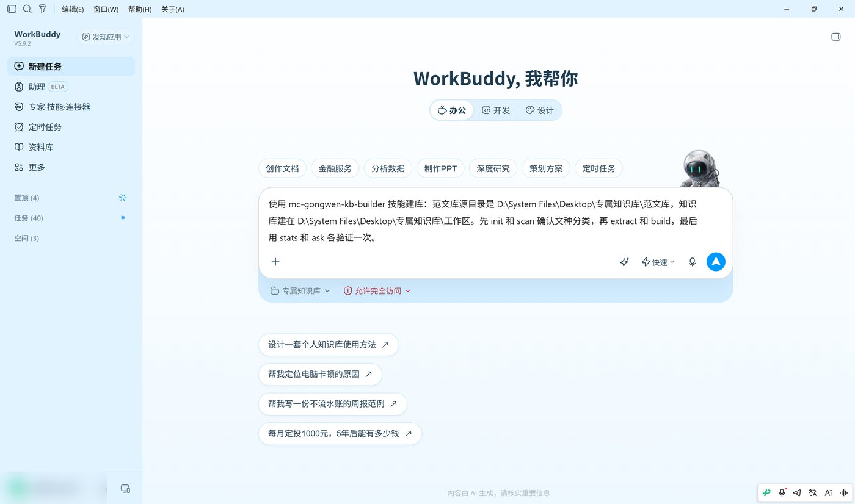Viewport: 855px width, 504px height.
Task: Click the plus icon to add an attachment
Action: pyautogui.click(x=275, y=262)
